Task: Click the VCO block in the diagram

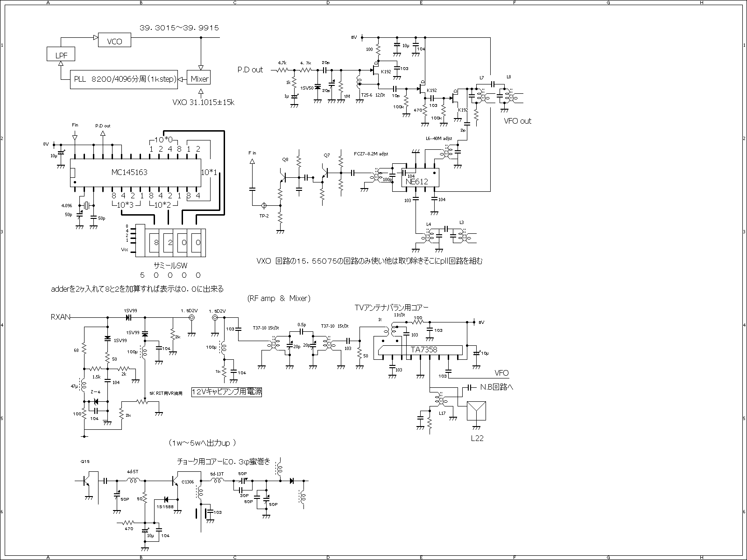Action: point(114,41)
